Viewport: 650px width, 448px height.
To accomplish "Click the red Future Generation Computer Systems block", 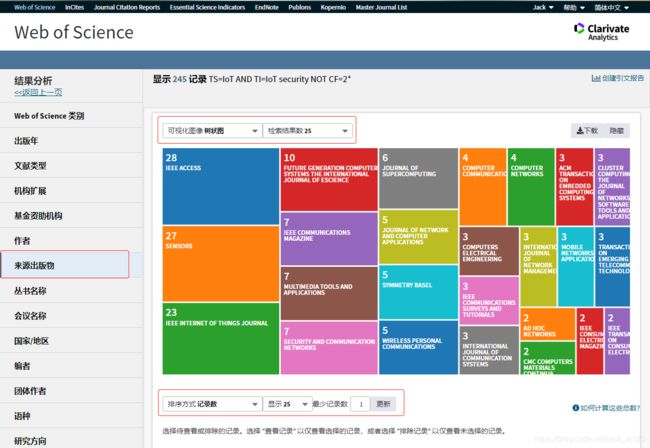I will click(329, 179).
